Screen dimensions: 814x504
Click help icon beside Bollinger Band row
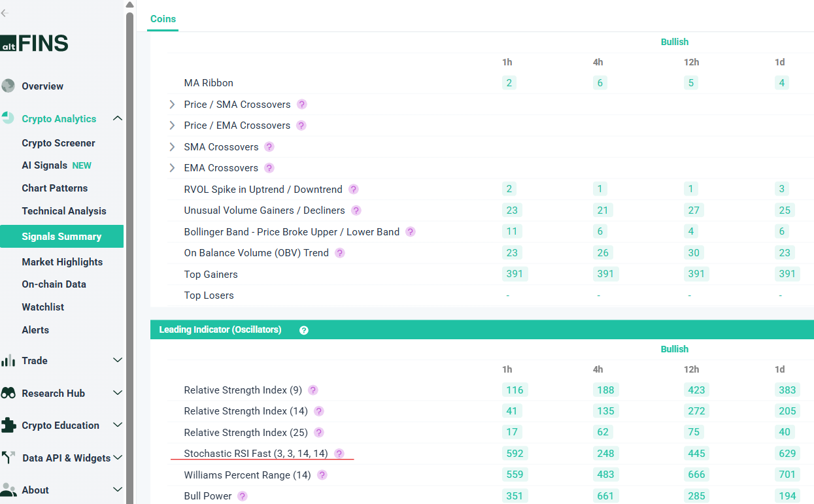pos(410,232)
